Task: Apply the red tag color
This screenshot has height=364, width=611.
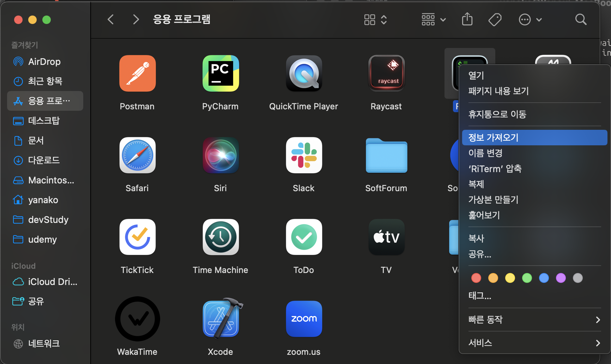Action: point(476,278)
